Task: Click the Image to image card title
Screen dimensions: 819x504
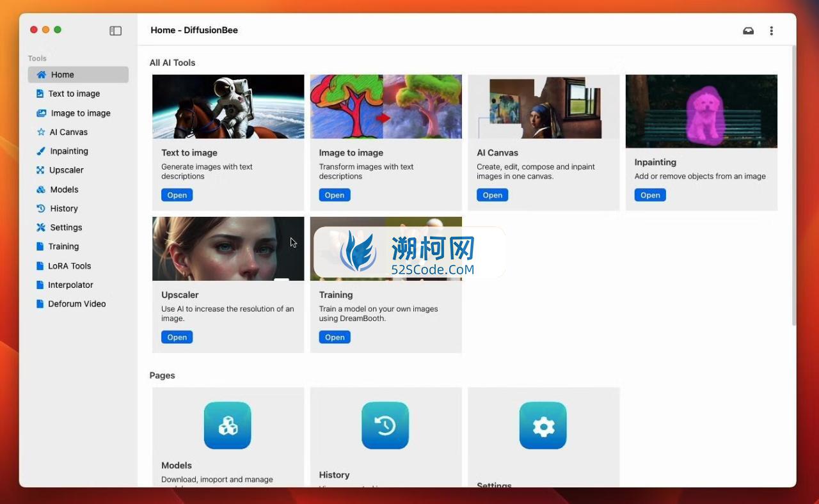Action: pos(351,153)
